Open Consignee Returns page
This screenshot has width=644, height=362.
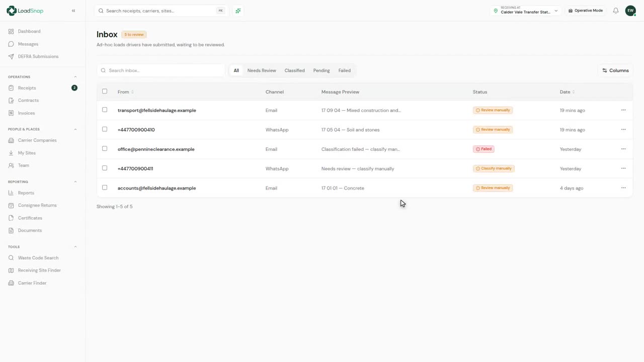(37, 205)
